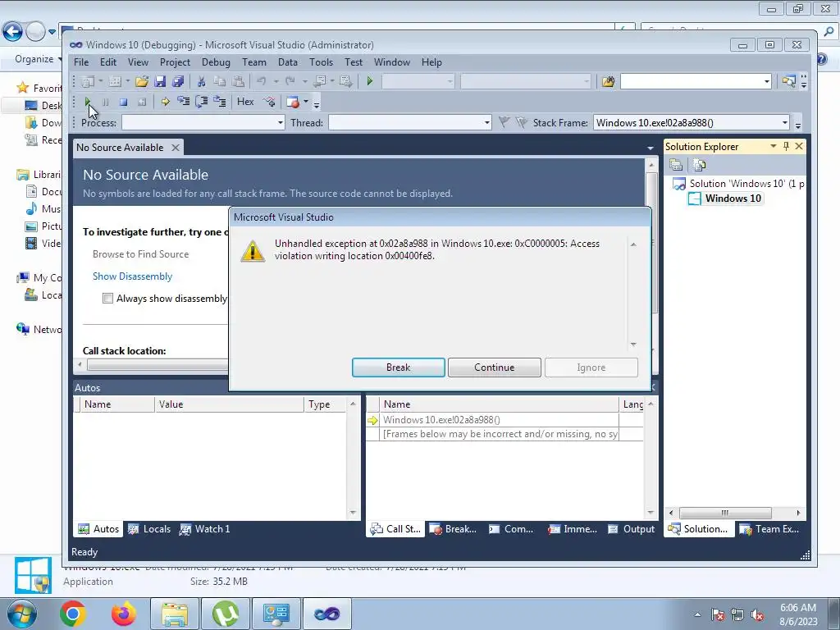Screen dimensions: 840x630
Task: Click the Continue button in exception dialog
Action: point(494,367)
